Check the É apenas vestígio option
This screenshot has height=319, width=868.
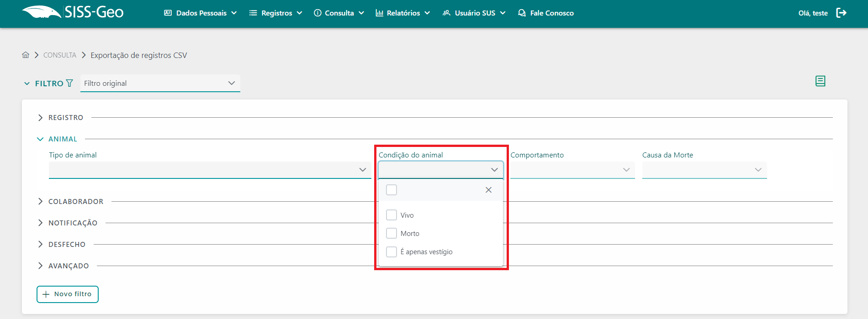click(x=392, y=252)
